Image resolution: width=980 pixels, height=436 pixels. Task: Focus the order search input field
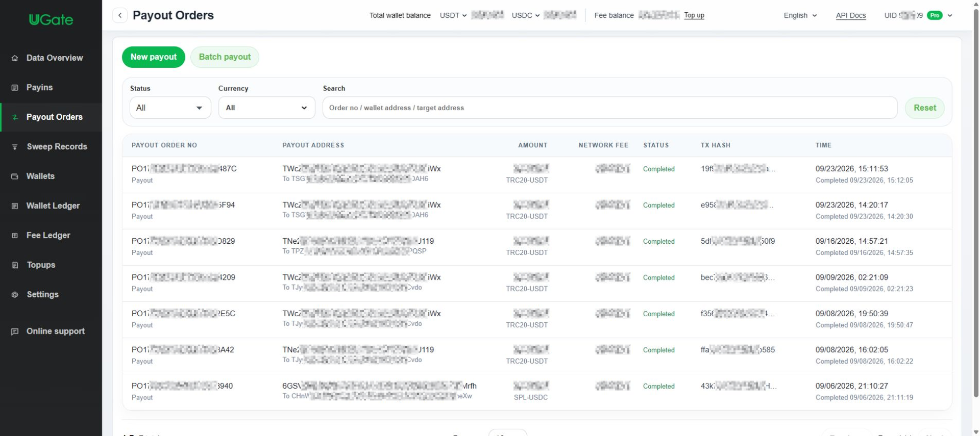610,108
